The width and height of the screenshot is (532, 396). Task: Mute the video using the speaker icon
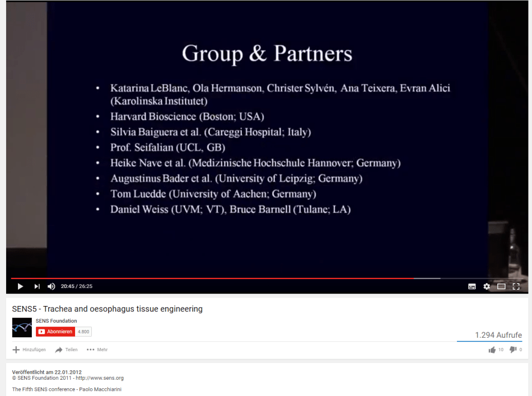[x=52, y=286]
